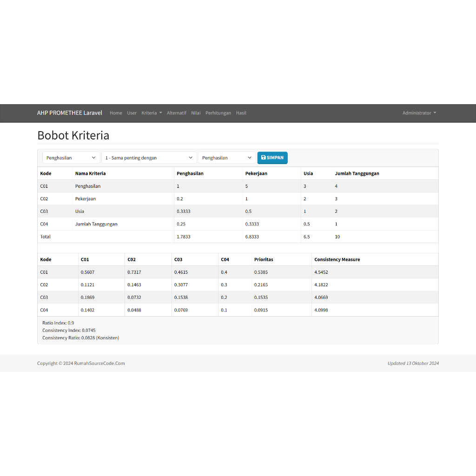Click the Consistency Ratio: 0.0828 (Konsisten) line
Image resolution: width=476 pixels, height=476 pixels.
[x=81, y=338]
